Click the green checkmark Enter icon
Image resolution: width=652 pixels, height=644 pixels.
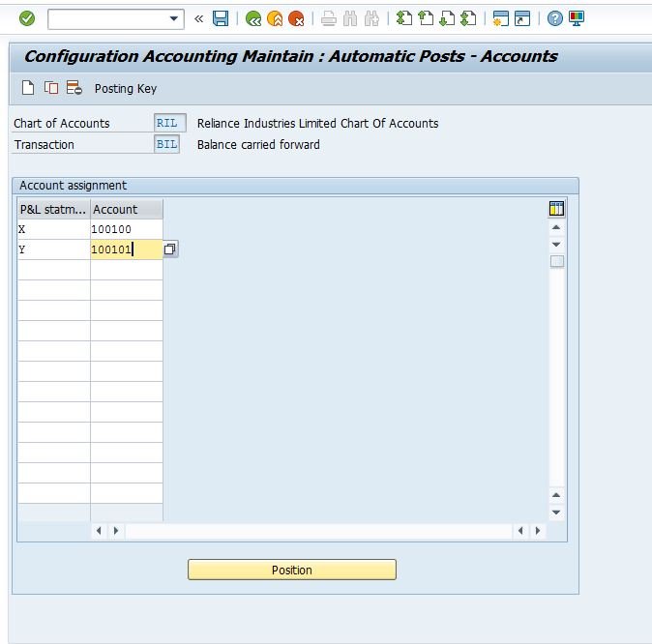[x=27, y=18]
